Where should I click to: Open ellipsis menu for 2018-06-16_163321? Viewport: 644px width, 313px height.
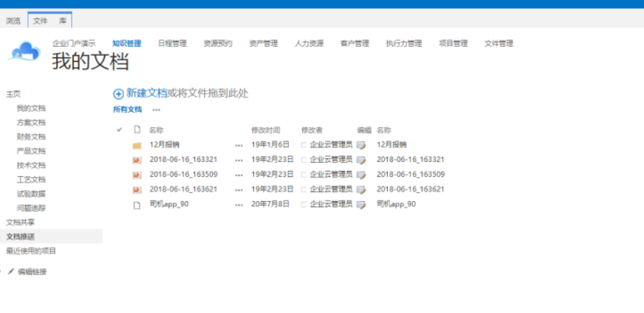click(239, 160)
